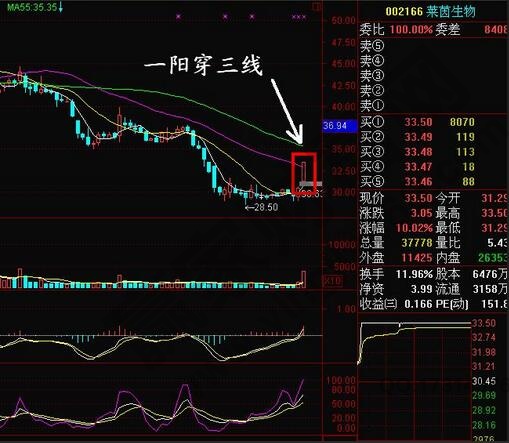Click stock code 002166

tap(404, 12)
